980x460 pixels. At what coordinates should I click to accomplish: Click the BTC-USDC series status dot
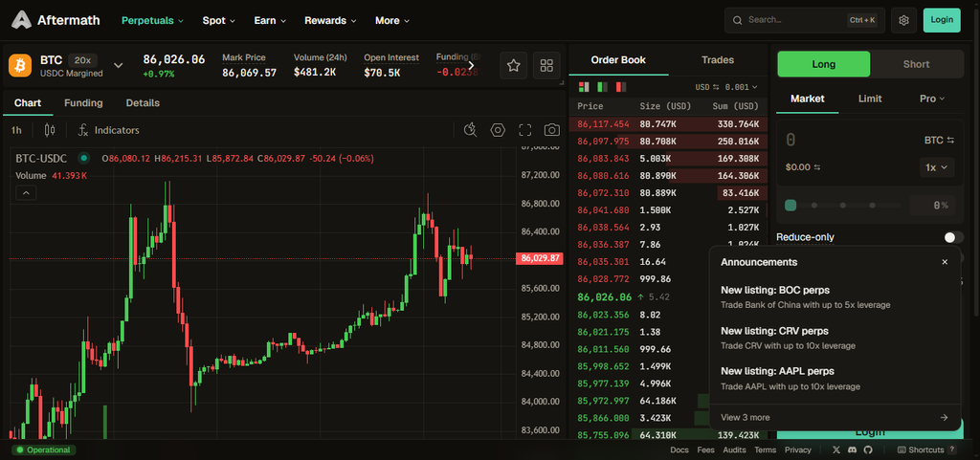84,159
